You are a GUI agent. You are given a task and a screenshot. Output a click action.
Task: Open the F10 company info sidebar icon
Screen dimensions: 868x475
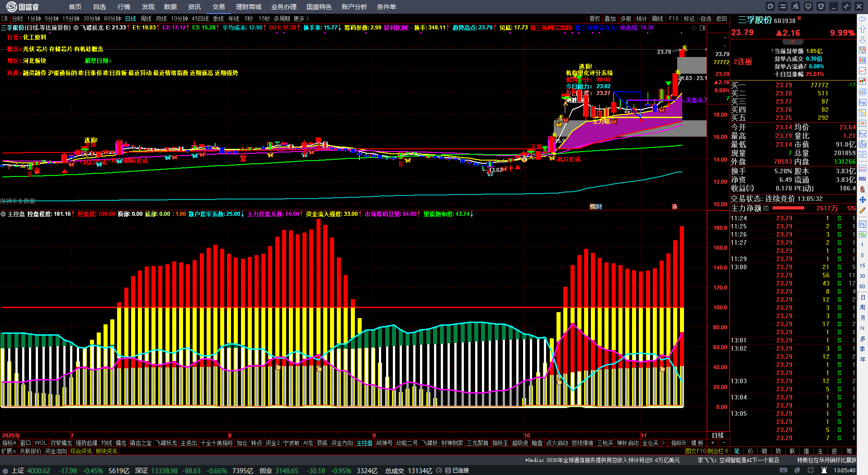pos(863,103)
